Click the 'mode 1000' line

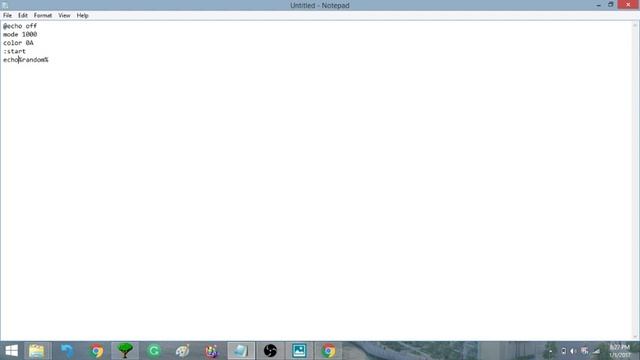coord(20,34)
